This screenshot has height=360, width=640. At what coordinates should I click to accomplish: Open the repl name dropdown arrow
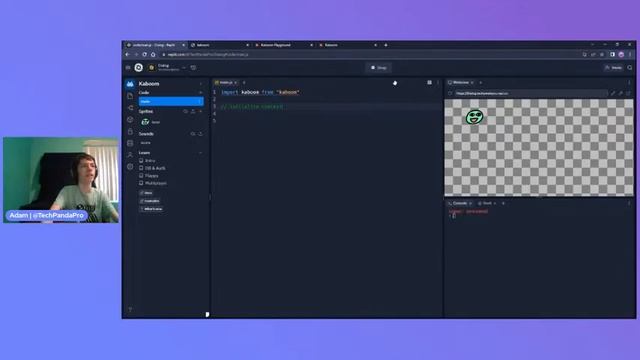click(x=184, y=68)
